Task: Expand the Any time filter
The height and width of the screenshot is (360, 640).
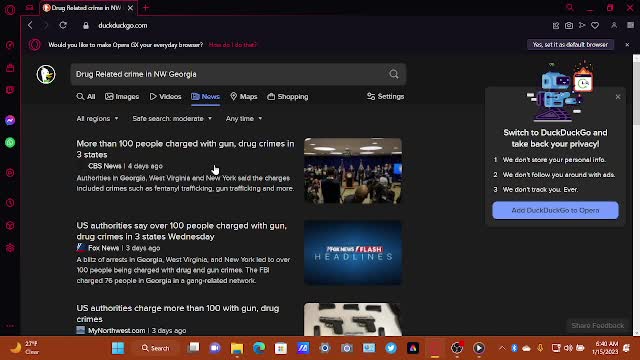Action: click(x=244, y=118)
